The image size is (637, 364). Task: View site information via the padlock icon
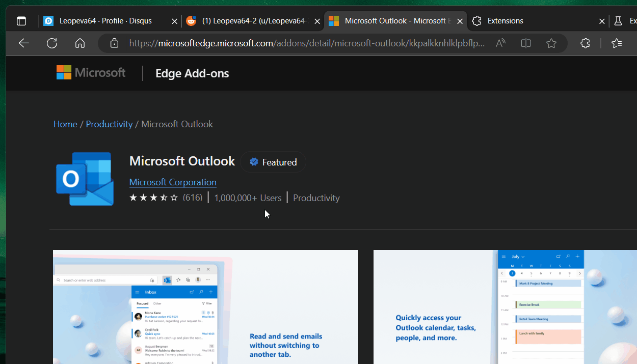pos(114,43)
